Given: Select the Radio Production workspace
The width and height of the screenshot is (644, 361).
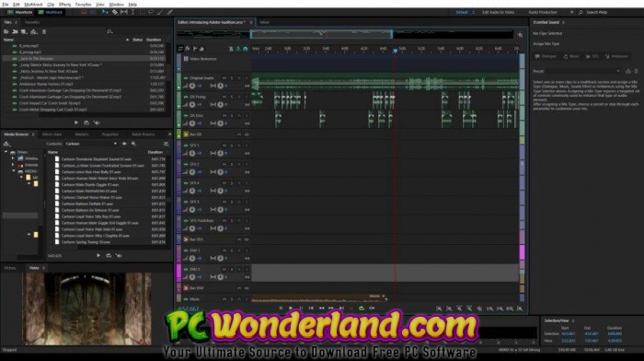Looking at the screenshot, I should (543, 12).
